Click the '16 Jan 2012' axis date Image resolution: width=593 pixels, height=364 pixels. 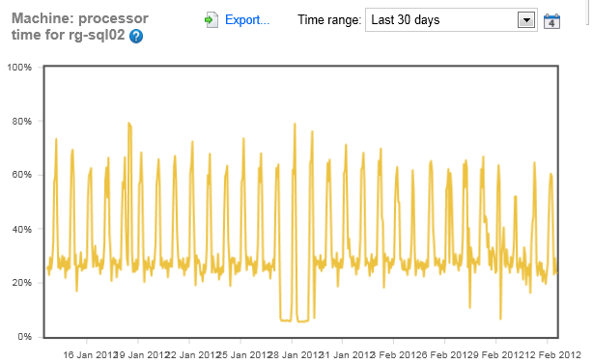[x=89, y=355]
